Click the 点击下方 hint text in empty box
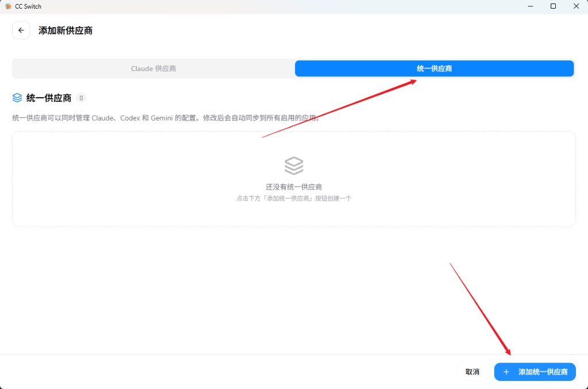 tap(293, 198)
